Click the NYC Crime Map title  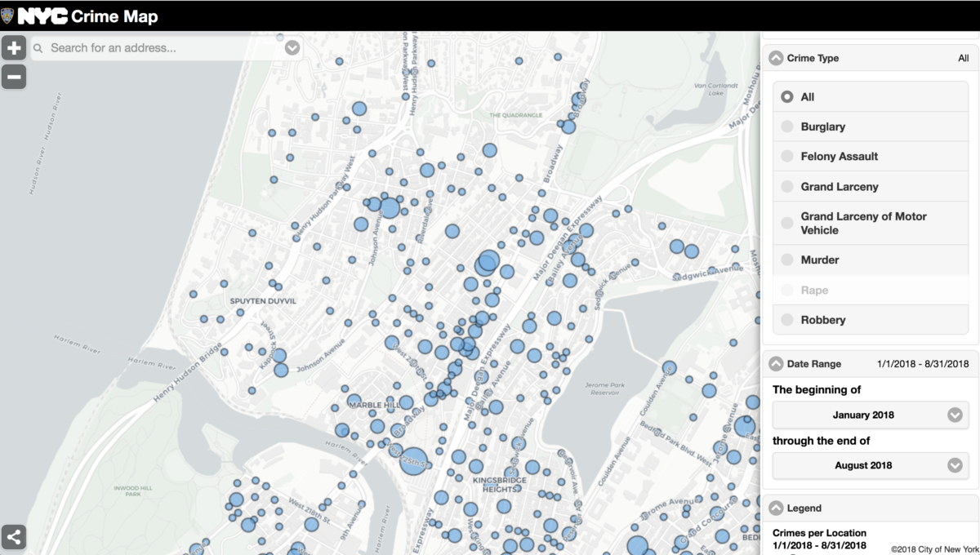[87, 16]
